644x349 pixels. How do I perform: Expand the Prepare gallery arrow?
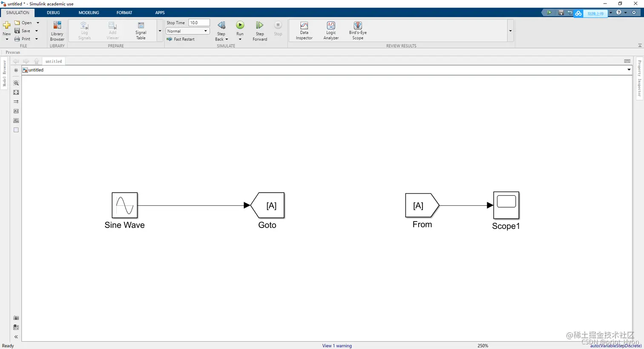160,31
